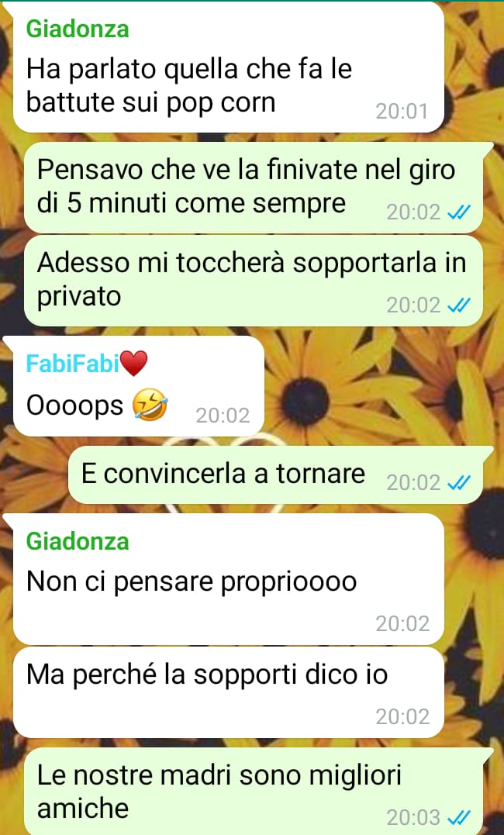Select the 'Pensavo che ve la finivate' message

pyautogui.click(x=253, y=188)
